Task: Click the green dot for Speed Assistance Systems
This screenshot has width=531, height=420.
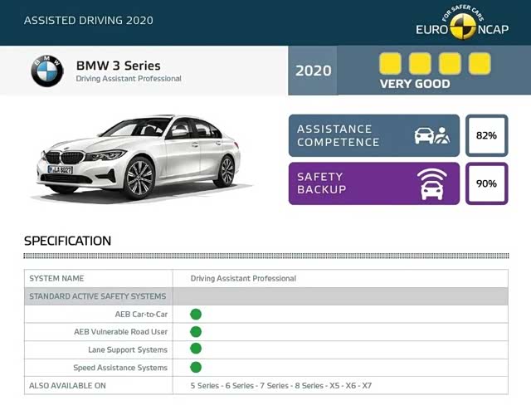Action: [196, 367]
